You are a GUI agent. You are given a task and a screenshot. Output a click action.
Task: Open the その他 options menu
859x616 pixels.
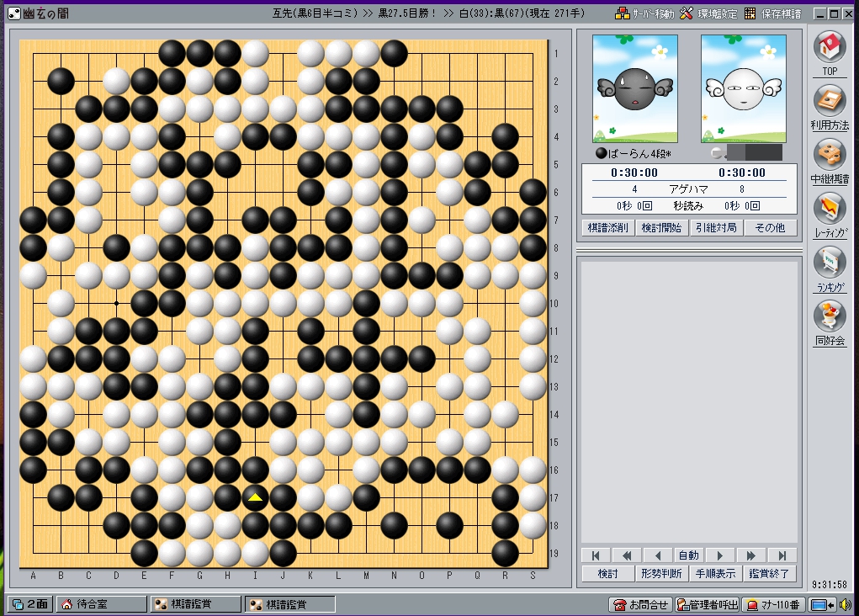pyautogui.click(x=770, y=228)
